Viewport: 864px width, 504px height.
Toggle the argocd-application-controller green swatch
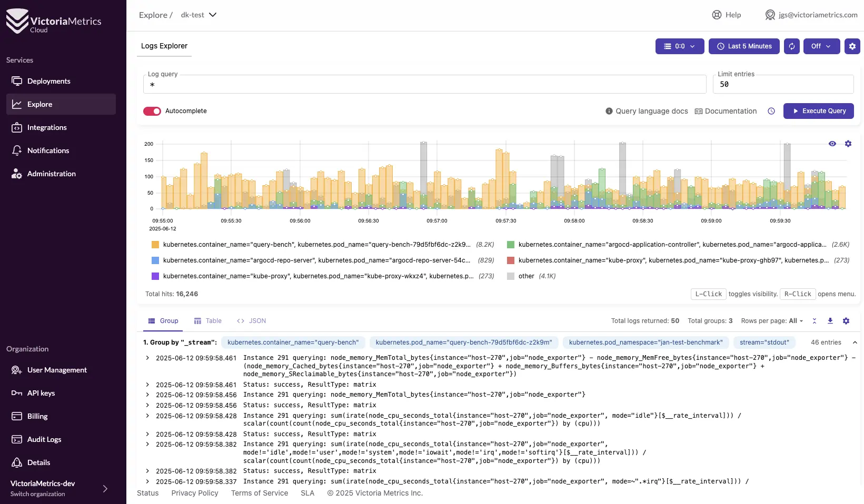click(511, 245)
